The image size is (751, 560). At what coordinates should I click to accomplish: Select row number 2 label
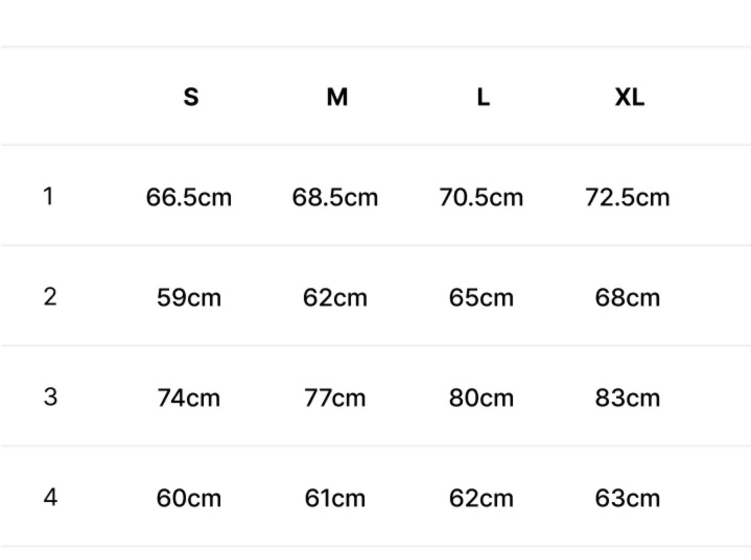50,297
